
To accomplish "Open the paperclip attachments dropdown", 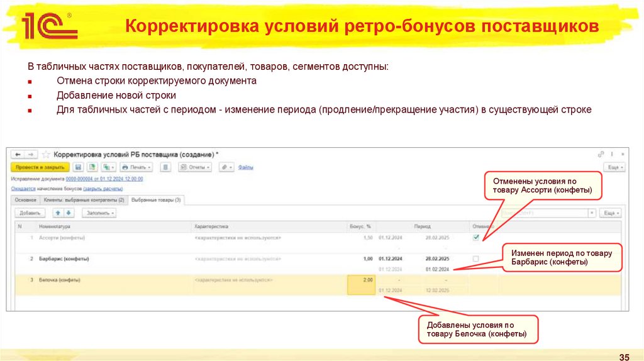I will (x=226, y=167).
